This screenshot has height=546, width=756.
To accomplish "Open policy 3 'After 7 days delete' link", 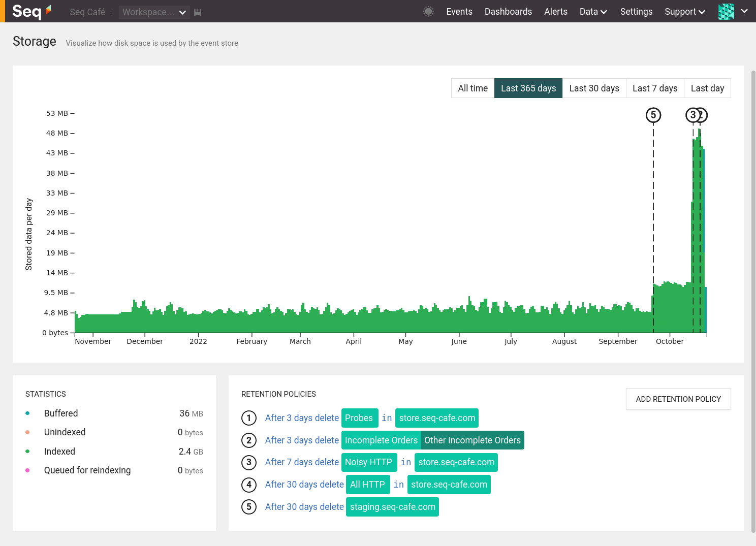I will (x=302, y=462).
